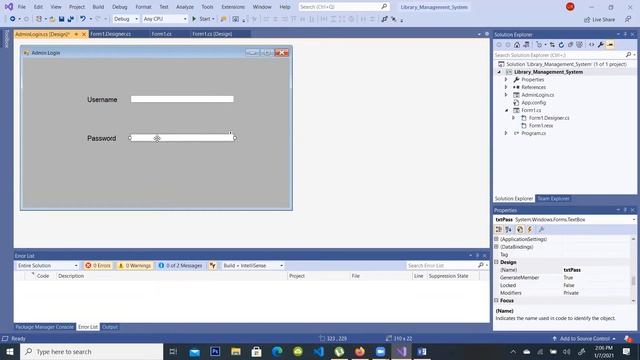The width and height of the screenshot is (640, 360).
Task: Open the Build menu
Action: (x=98, y=7)
